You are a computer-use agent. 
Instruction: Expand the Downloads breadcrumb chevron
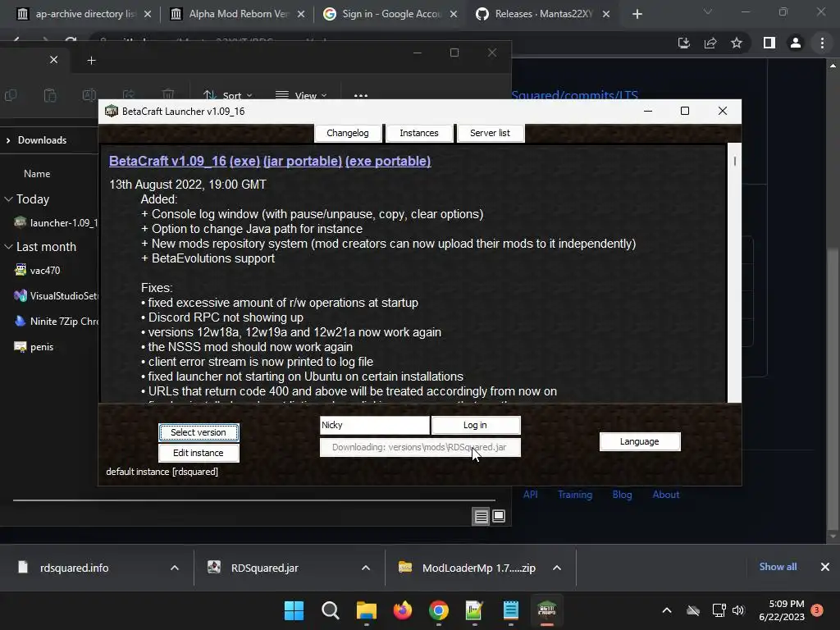[x=8, y=140]
